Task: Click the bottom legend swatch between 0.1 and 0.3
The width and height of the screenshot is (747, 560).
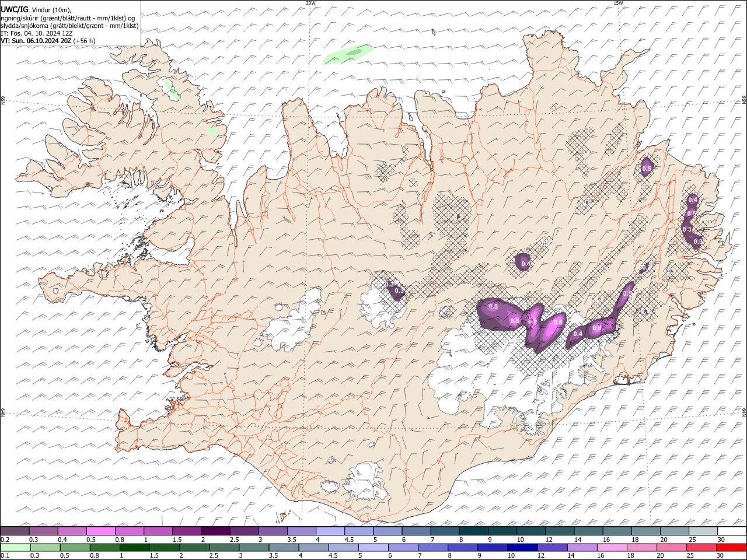Action: [x=15, y=547]
